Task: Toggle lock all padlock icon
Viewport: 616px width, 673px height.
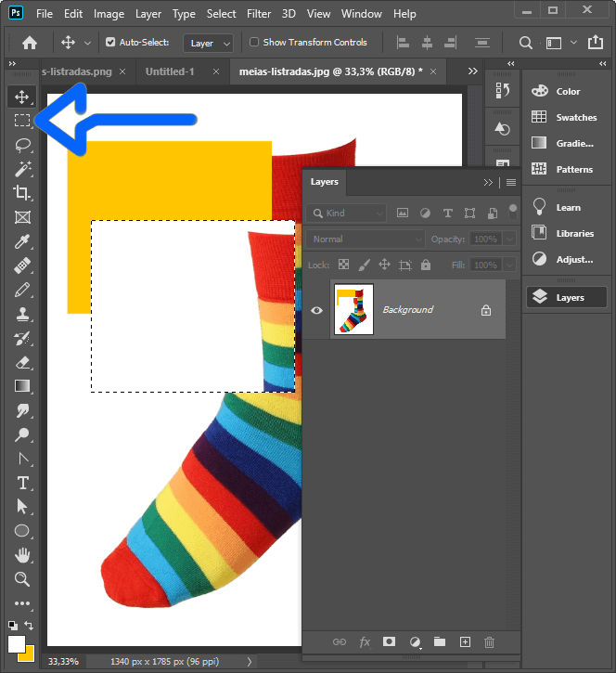Action: (426, 265)
